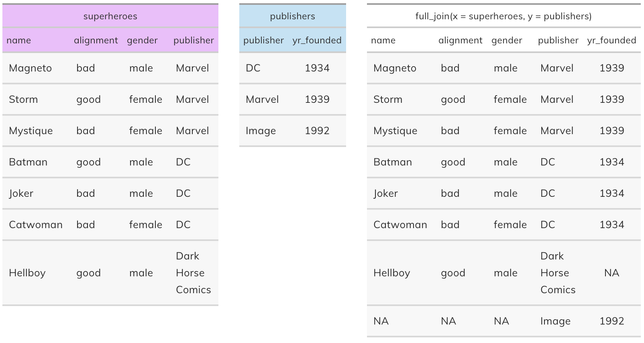Click the superheroes table title
This screenshot has height=343, width=644.
coord(110,16)
